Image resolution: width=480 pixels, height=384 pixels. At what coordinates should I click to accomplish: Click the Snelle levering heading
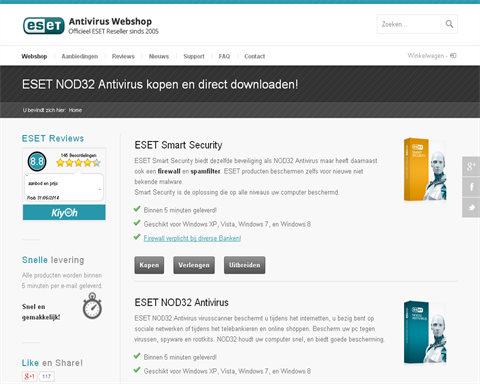click(53, 260)
